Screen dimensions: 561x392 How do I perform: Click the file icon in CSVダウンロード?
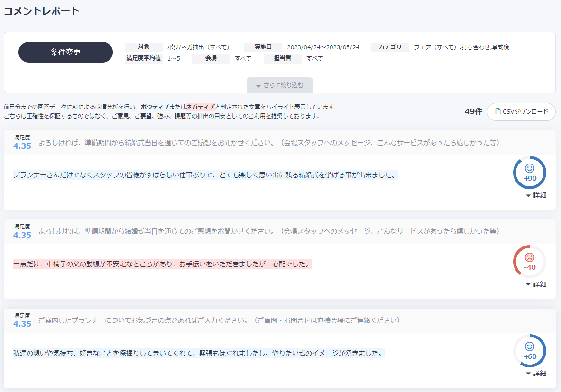click(497, 111)
